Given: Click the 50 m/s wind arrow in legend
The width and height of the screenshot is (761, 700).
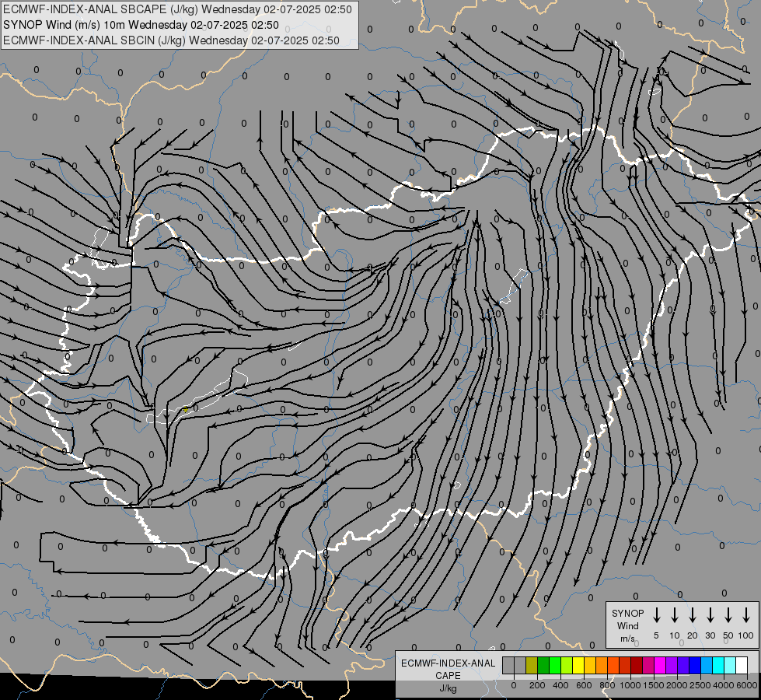Looking at the screenshot, I should coord(728,615).
